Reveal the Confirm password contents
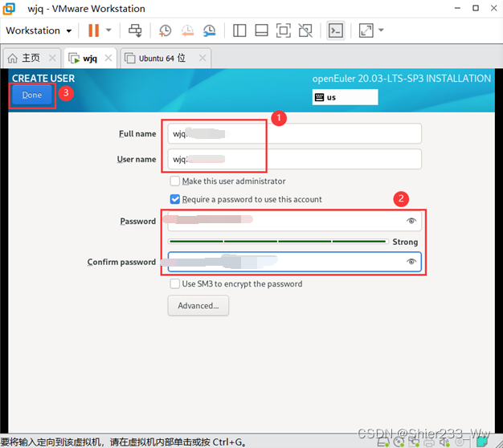This screenshot has height=448, width=503. click(411, 262)
